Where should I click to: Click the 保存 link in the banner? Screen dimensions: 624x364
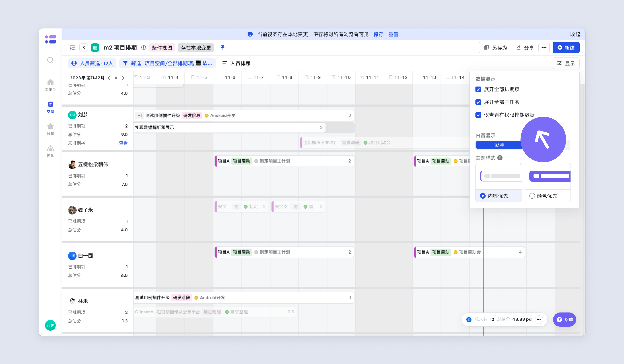378,34
